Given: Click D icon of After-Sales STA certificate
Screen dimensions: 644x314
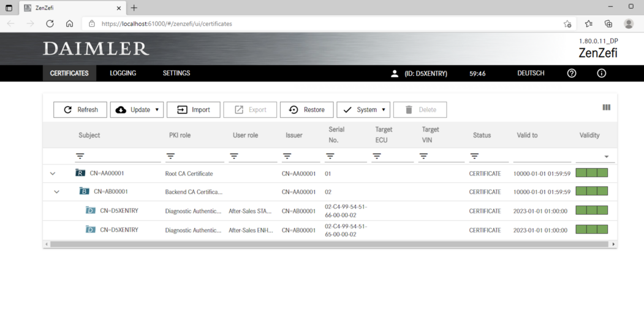Looking at the screenshot, I should point(90,210).
